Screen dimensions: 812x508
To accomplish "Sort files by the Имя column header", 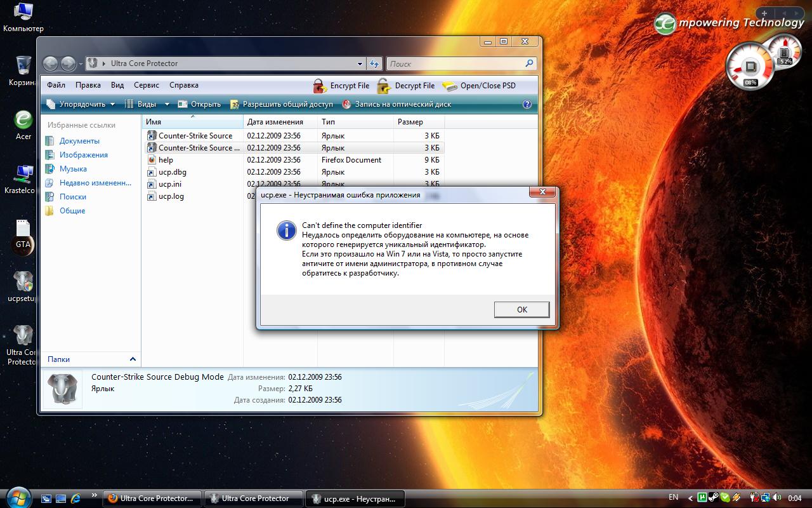I will coord(193,121).
